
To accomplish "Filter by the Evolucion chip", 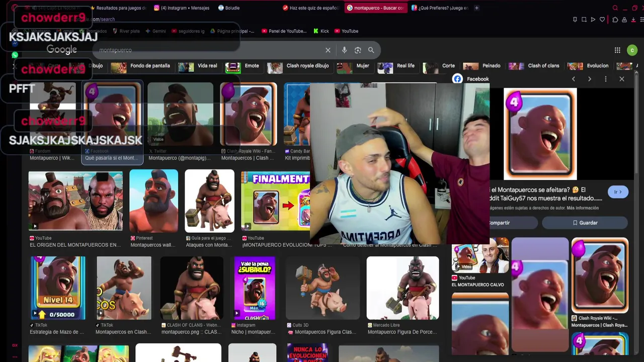I will click(589, 66).
